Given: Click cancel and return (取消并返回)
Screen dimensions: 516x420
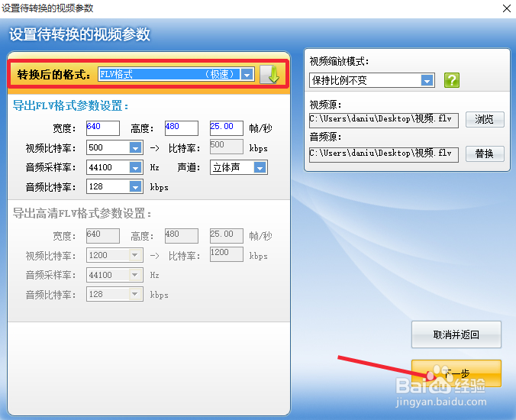Looking at the screenshot, I should tap(456, 334).
